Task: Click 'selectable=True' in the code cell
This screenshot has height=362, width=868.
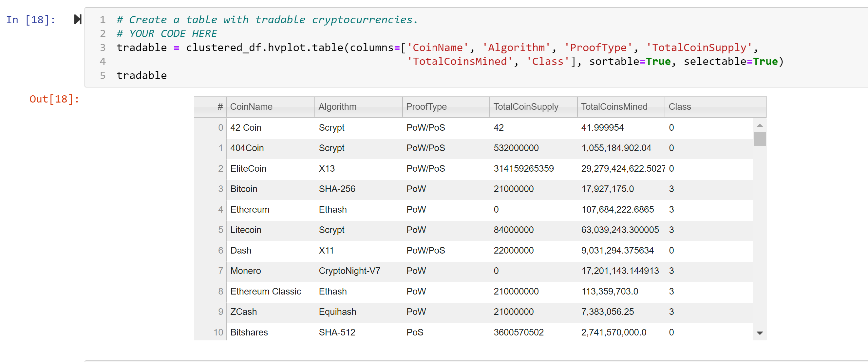Action: click(730, 62)
